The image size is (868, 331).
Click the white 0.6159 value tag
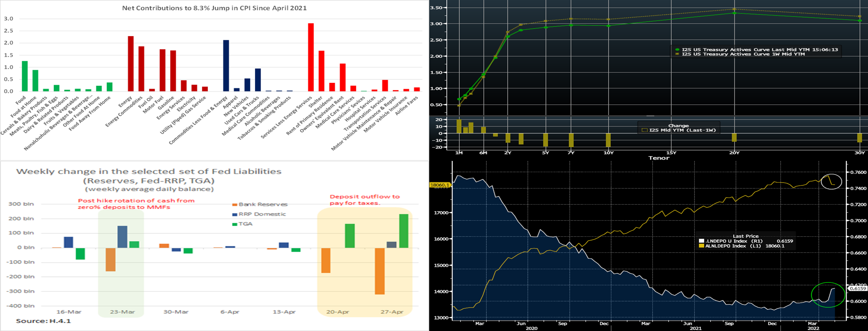857,289
